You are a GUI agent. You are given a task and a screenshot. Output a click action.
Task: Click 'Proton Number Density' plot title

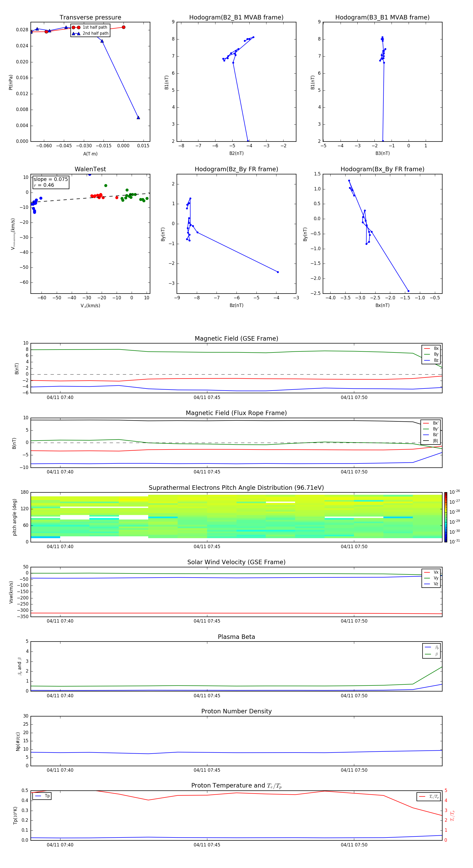click(x=236, y=711)
